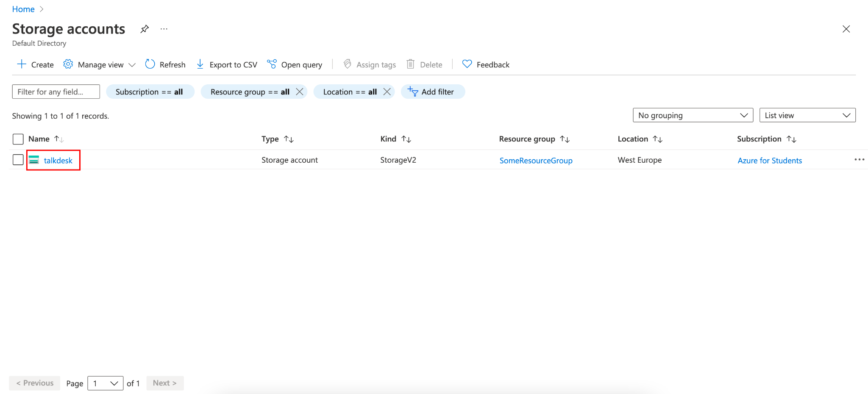The image size is (868, 394).
Task: Close the Storage accounts blade
Action: (846, 29)
